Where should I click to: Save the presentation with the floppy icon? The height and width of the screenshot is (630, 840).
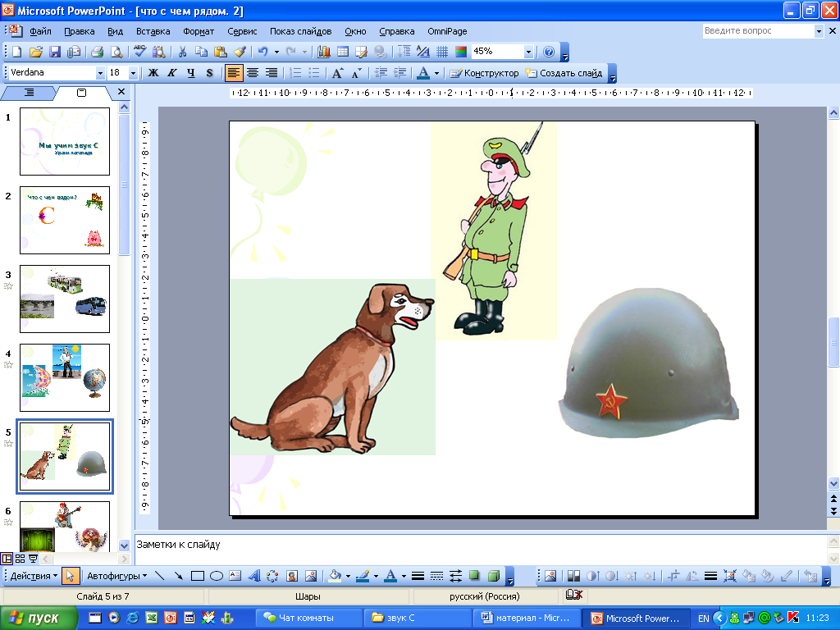(x=55, y=52)
